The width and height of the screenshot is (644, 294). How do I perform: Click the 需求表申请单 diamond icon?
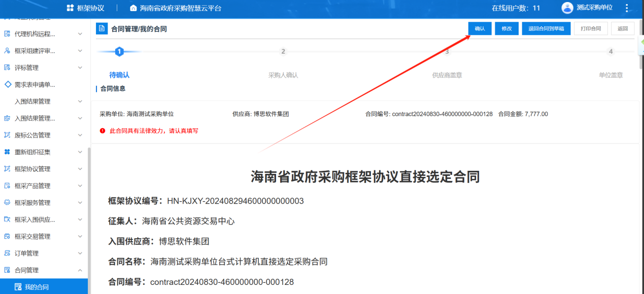tap(8, 84)
